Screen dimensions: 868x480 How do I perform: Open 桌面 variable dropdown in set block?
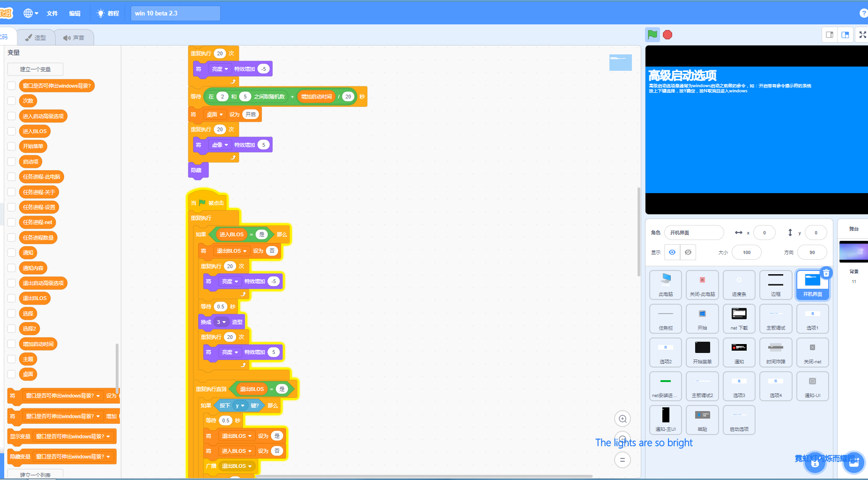pos(215,114)
